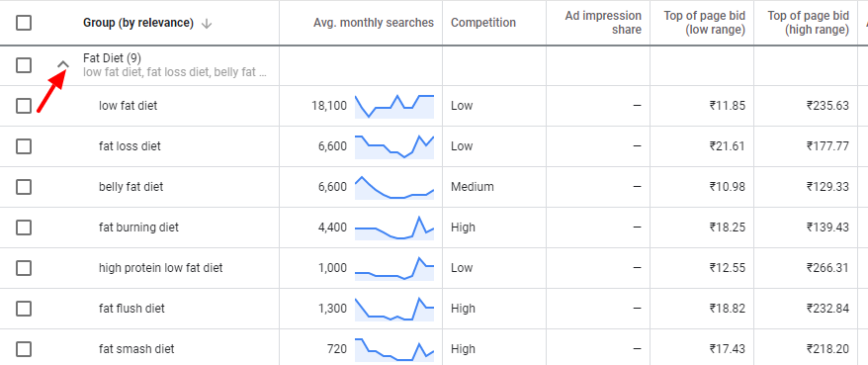Tick the select-all header checkbox

point(24,23)
